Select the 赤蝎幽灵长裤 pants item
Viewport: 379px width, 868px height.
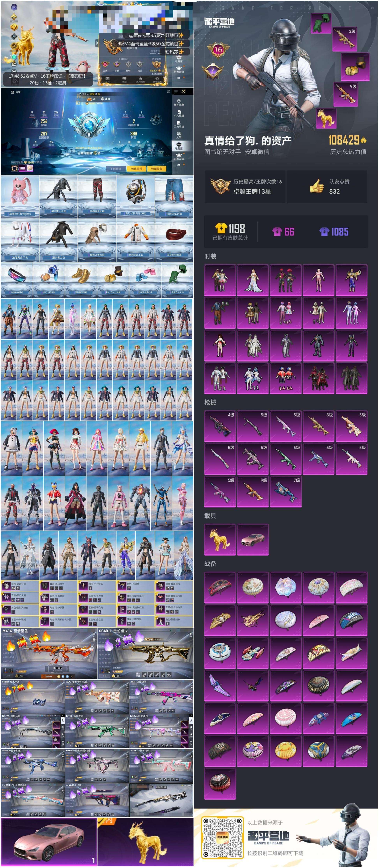tap(97, 197)
